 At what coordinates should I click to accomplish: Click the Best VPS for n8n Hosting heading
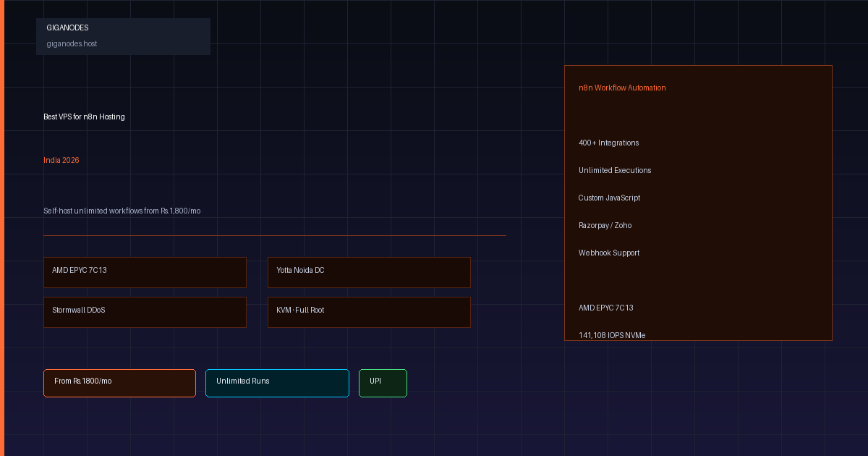coord(84,117)
